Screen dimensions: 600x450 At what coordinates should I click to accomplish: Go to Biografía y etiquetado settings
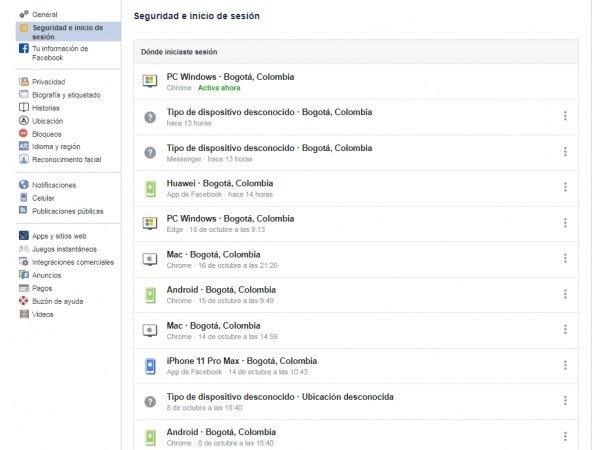66,94
